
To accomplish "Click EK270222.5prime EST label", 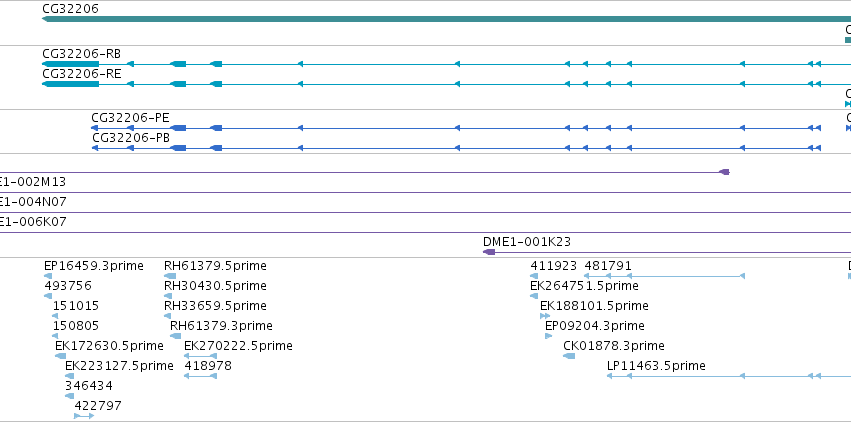I will tap(238, 346).
